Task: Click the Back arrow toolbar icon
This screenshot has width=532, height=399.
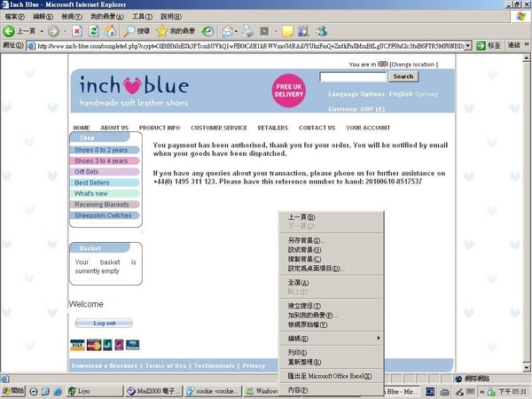Action: point(9,31)
